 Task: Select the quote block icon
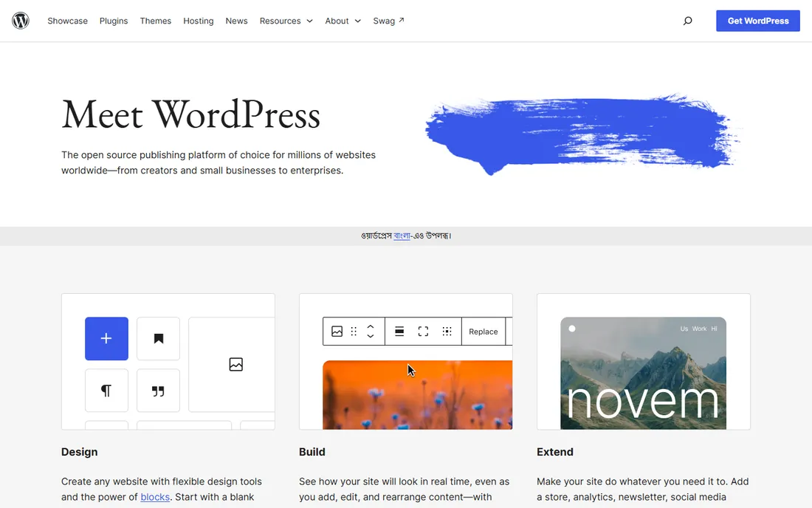tap(159, 391)
